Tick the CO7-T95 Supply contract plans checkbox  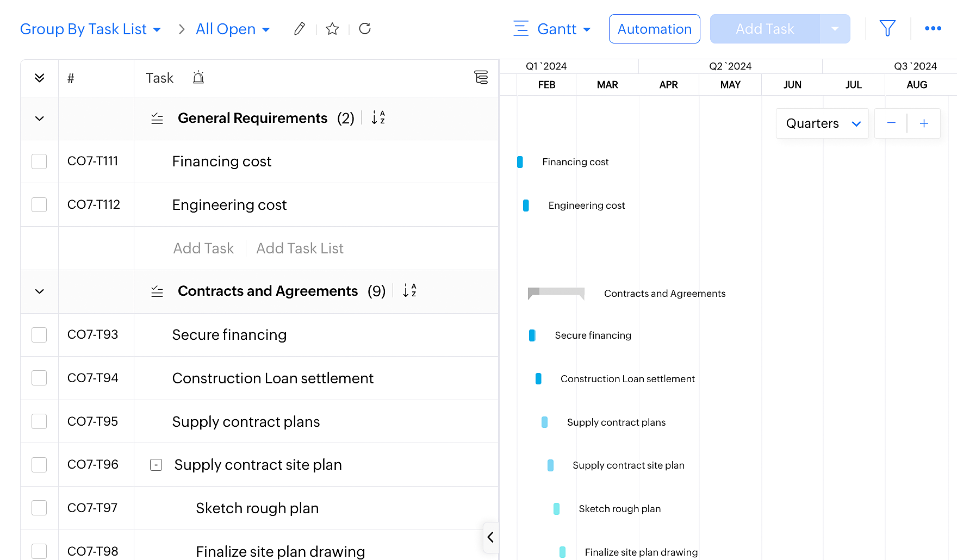point(39,421)
